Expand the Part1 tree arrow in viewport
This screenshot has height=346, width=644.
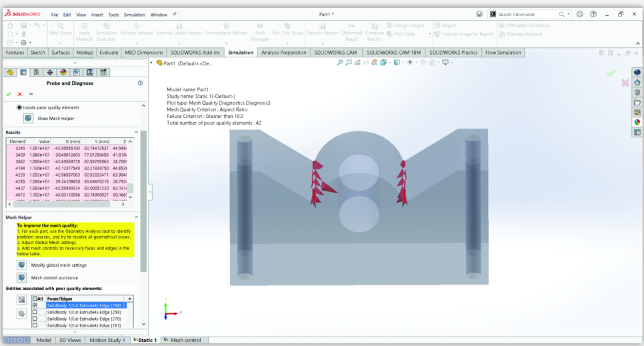(151, 63)
